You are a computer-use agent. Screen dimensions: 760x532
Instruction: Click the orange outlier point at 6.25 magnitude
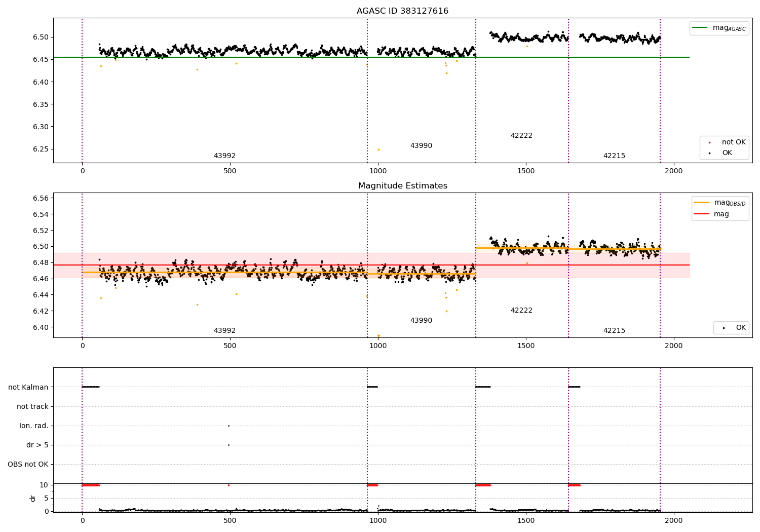click(378, 149)
